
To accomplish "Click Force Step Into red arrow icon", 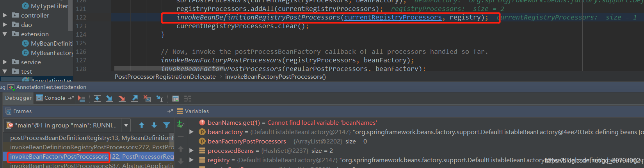I will (122, 99).
